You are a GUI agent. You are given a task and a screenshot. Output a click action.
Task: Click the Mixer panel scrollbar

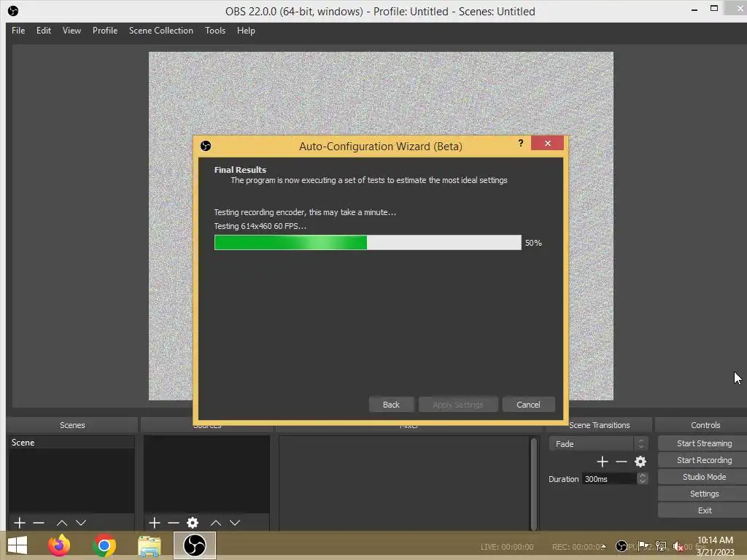pyautogui.click(x=534, y=483)
